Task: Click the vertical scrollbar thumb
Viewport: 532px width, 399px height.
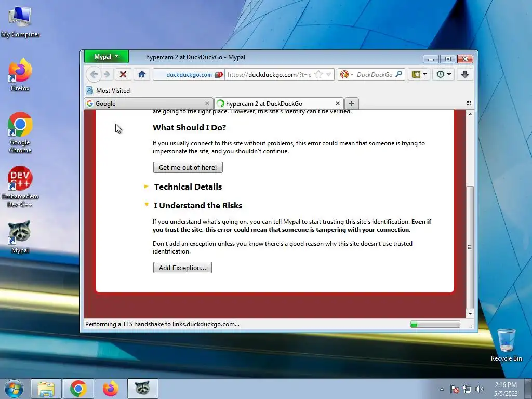Action: 470,247
